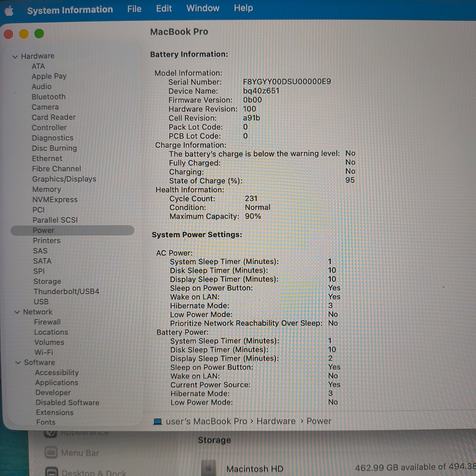Screen dimensions: 476x476
Task: Click Hardware in the path bar
Action: click(276, 421)
